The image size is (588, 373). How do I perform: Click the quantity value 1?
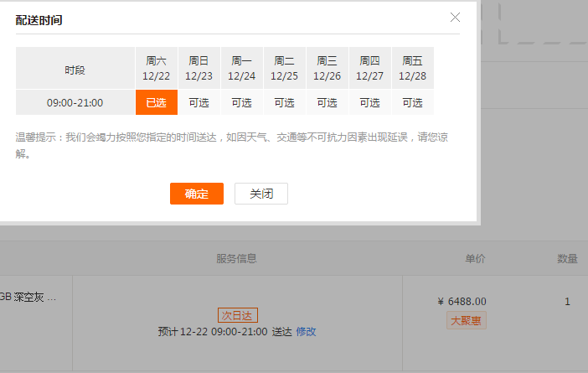click(567, 301)
